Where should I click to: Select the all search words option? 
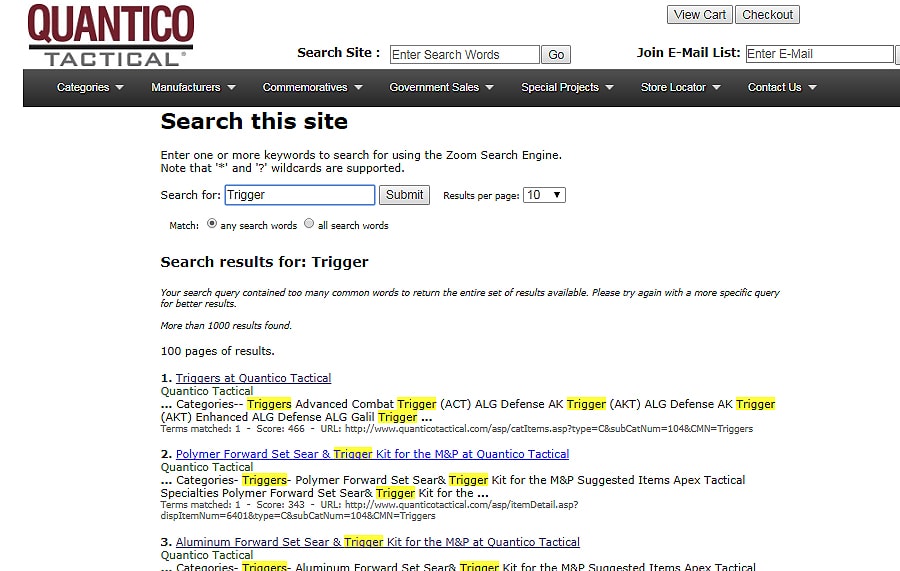pyautogui.click(x=309, y=223)
